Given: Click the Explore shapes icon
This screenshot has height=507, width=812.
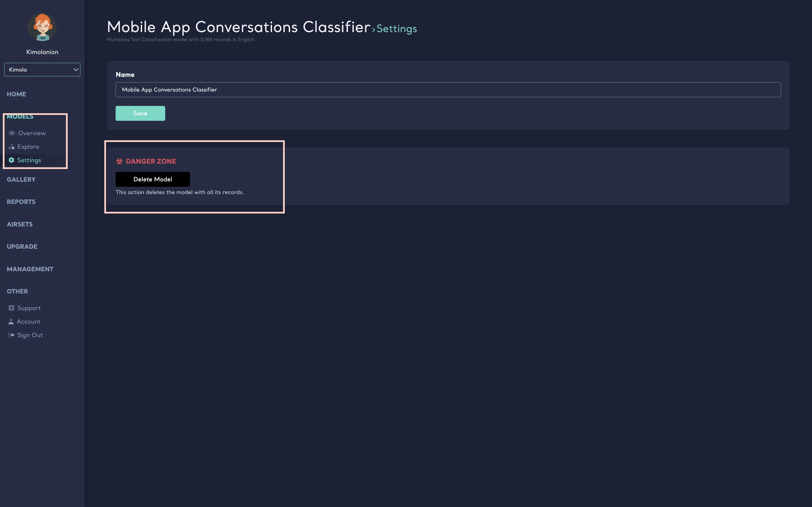Looking at the screenshot, I should pos(11,146).
